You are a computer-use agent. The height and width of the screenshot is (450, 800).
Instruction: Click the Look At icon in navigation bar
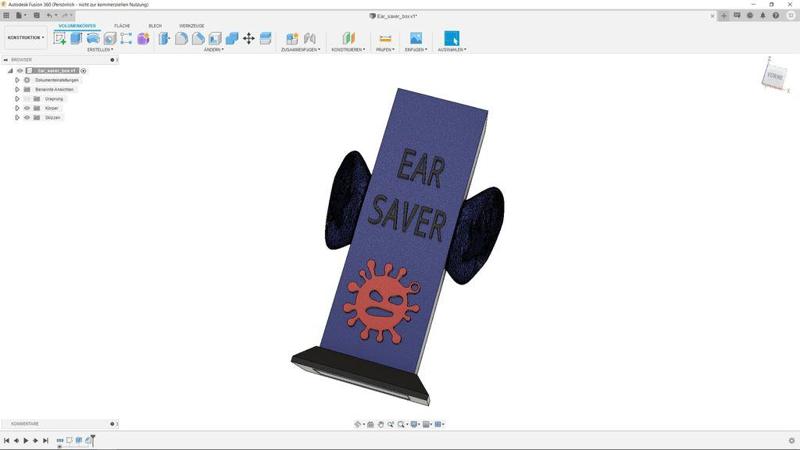[370, 424]
